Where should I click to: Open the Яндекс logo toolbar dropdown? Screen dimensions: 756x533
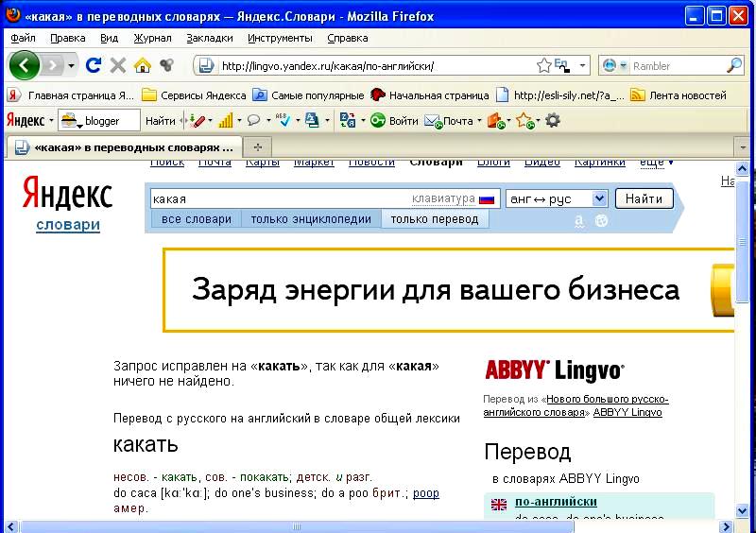click(x=51, y=120)
